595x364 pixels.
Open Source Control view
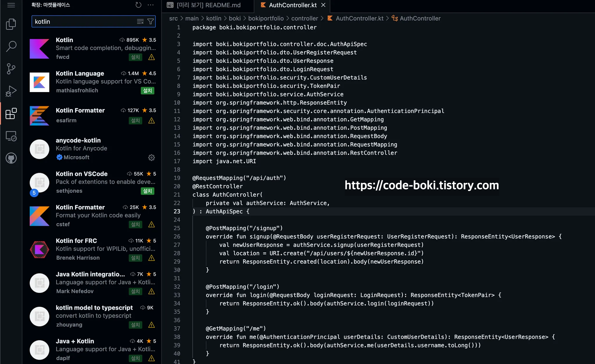tap(11, 69)
